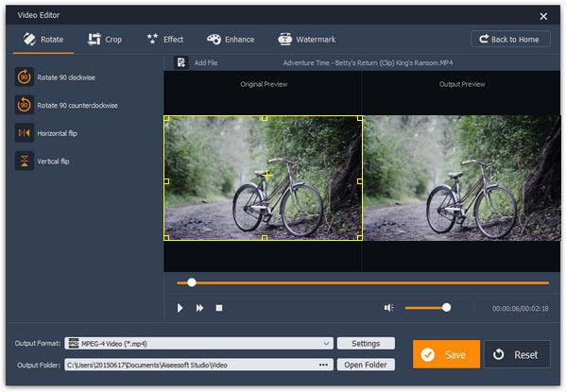
Task: Click the volume slider handle
Action: (447, 308)
